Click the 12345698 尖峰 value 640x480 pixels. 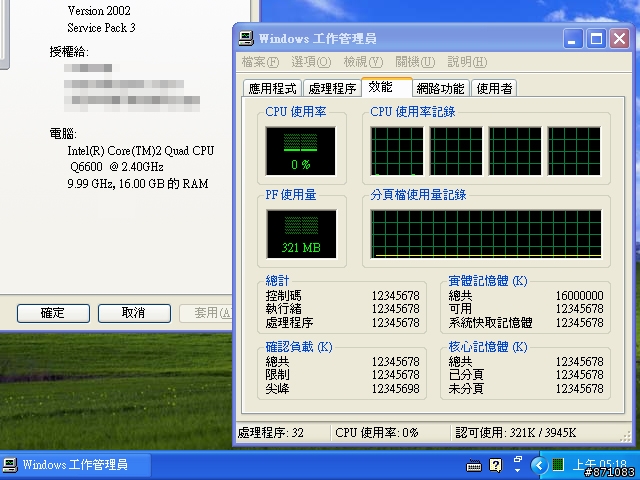point(396,389)
